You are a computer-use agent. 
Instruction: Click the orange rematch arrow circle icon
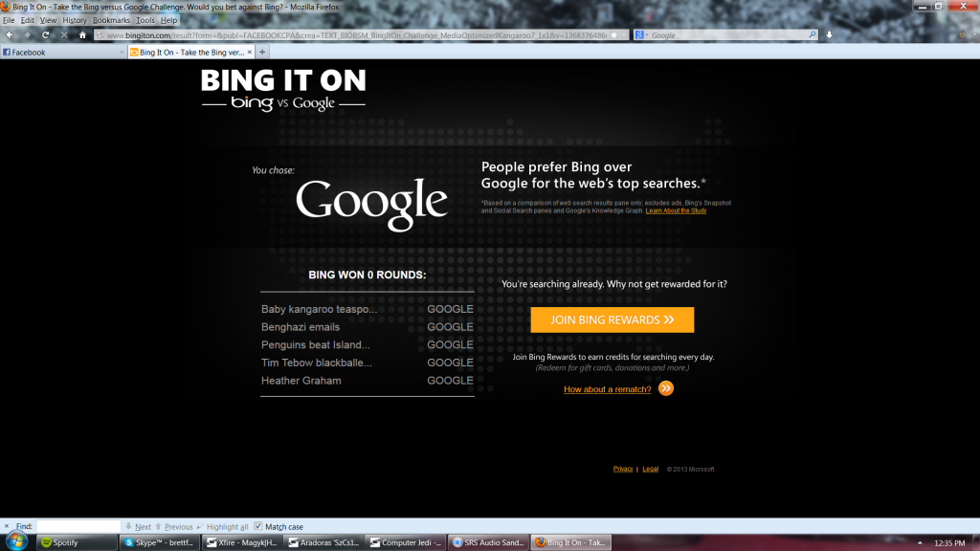pos(666,388)
